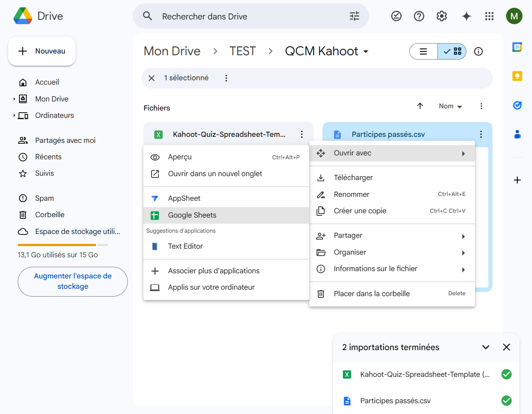532x414 pixels.
Task: Open 'Partagés avec moi' in the sidebar
Action: [65, 141]
